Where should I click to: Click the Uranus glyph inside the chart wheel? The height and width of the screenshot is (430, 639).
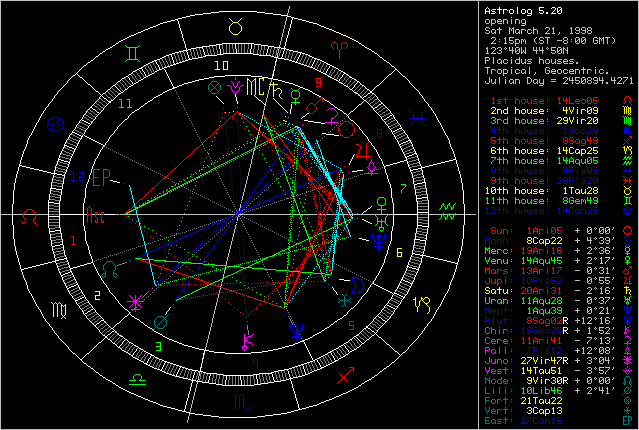tap(382, 223)
